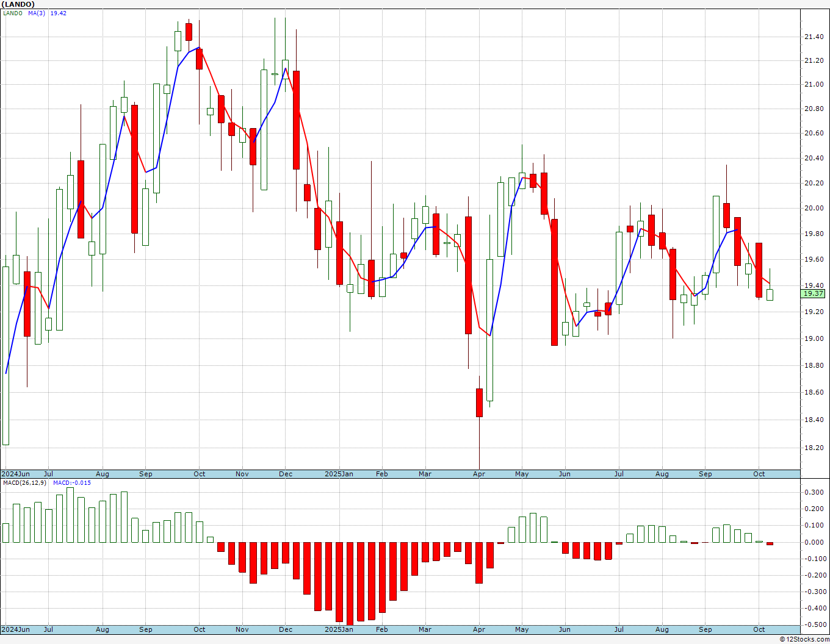Click Apr on the price chart time axis

click(x=479, y=474)
